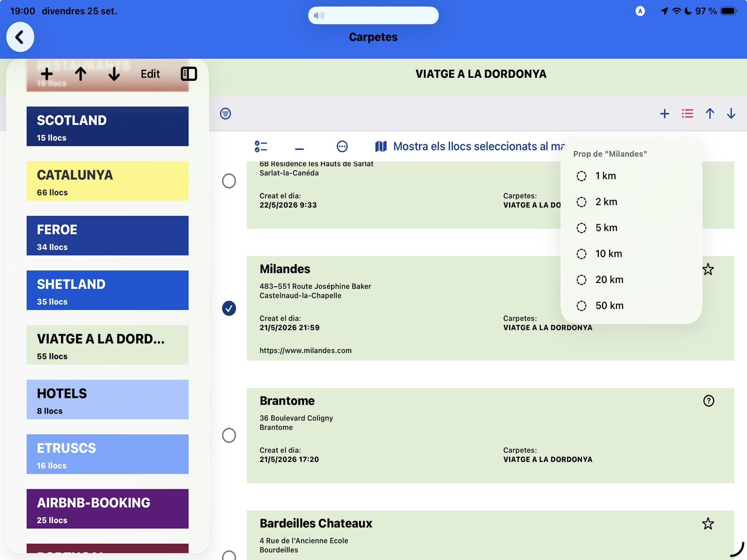Open the more options ellipsis icon
Viewport: 747px width, 560px height.
[x=342, y=147]
